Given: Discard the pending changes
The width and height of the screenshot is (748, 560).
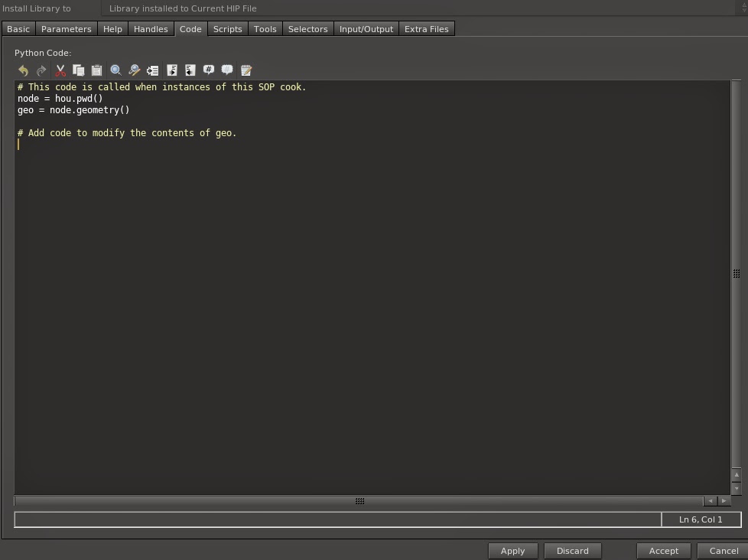Looking at the screenshot, I should [x=572, y=550].
